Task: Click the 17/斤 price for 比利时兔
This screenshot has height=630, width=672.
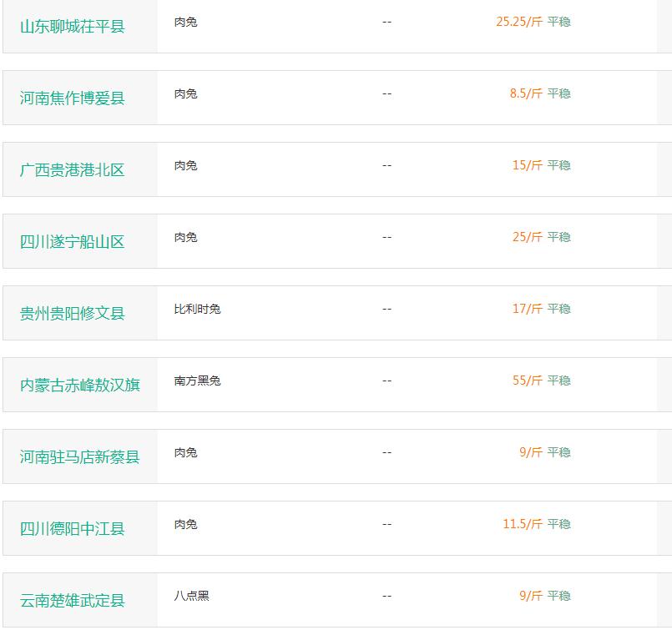Action: pos(527,309)
